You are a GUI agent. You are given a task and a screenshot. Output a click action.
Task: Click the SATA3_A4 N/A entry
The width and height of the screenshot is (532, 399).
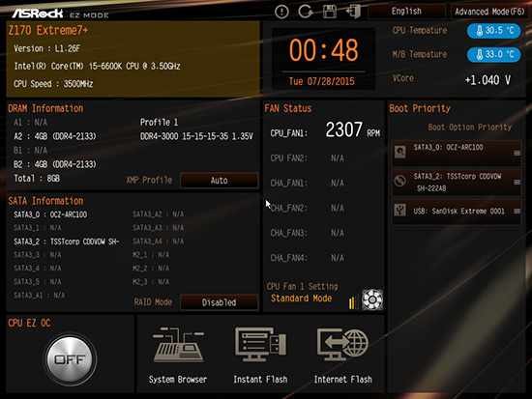coord(158,242)
